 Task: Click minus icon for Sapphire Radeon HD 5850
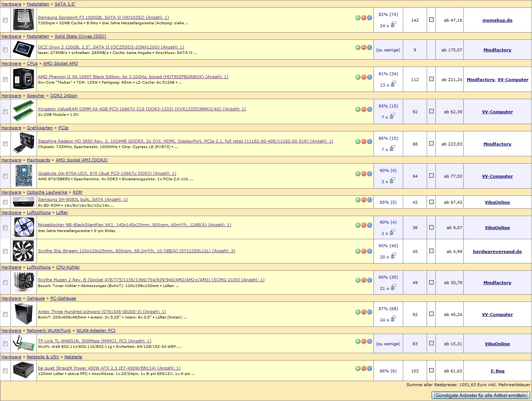coord(363,142)
